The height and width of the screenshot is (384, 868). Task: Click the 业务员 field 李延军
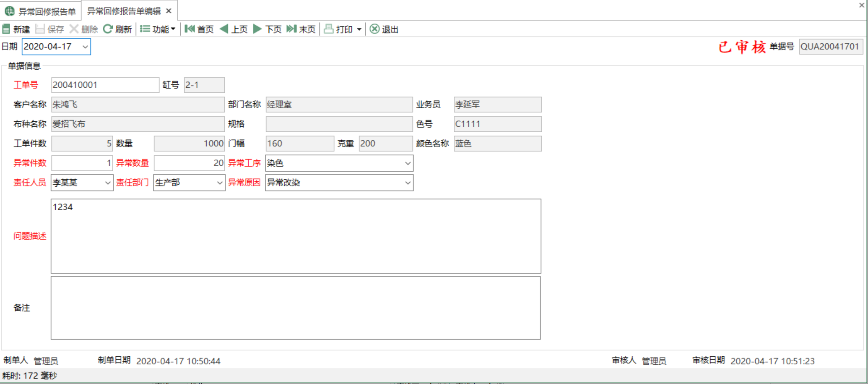tap(497, 104)
